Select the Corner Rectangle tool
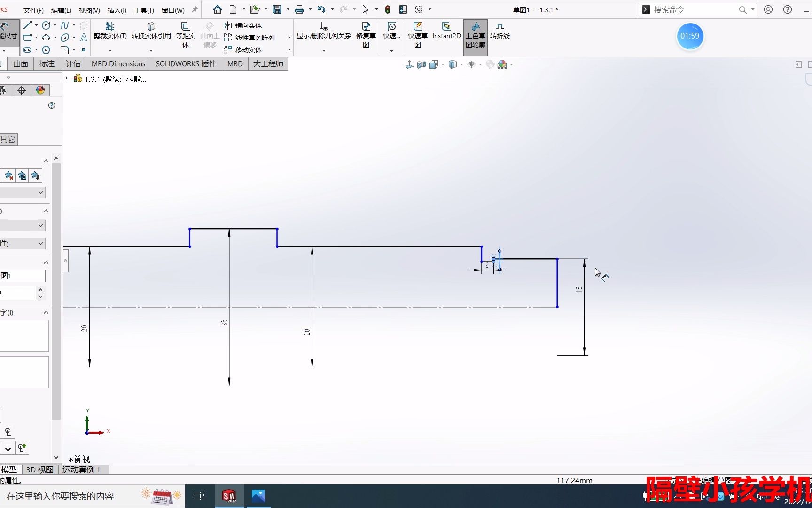The height and width of the screenshot is (508, 812). [x=27, y=38]
